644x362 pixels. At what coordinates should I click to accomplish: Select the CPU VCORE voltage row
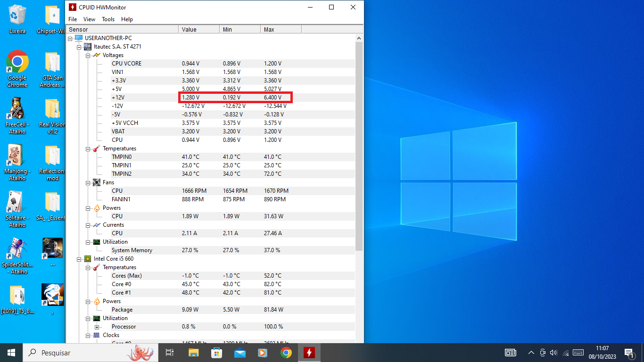click(232, 64)
